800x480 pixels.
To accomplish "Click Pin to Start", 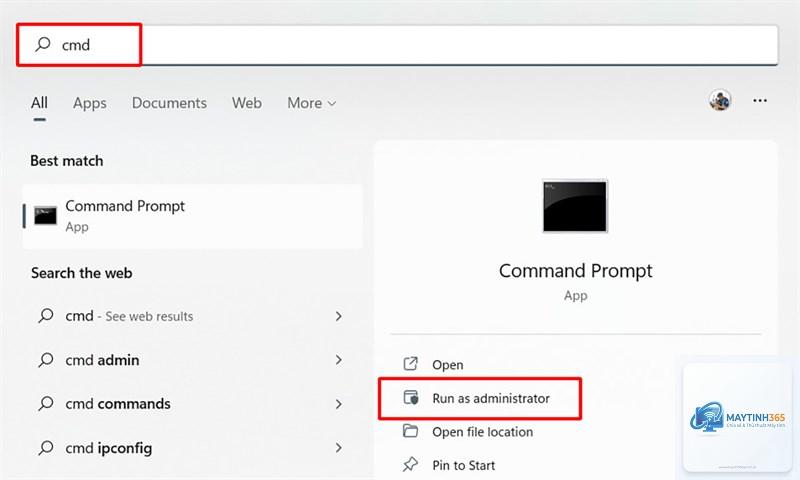I will tap(463, 465).
